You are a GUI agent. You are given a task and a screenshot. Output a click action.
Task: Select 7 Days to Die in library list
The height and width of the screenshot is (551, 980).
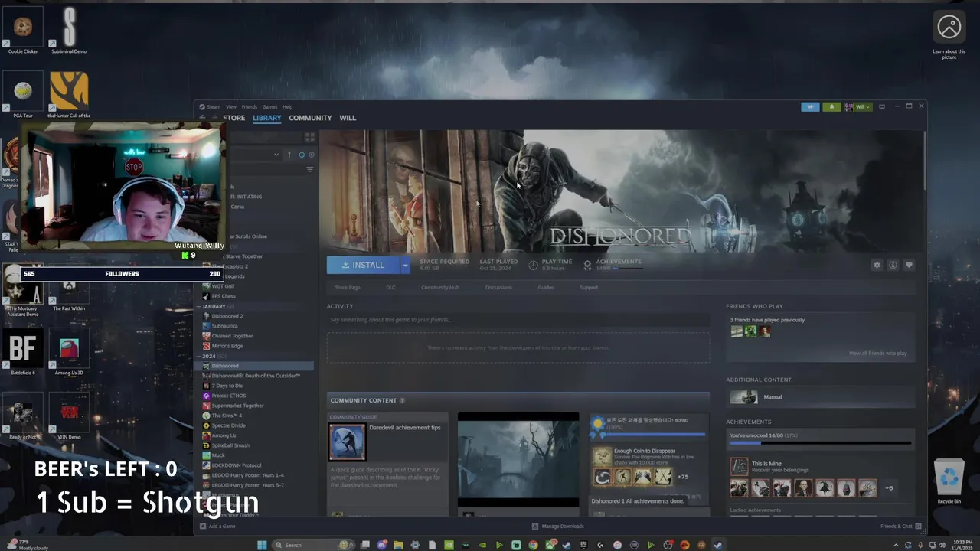click(x=227, y=386)
